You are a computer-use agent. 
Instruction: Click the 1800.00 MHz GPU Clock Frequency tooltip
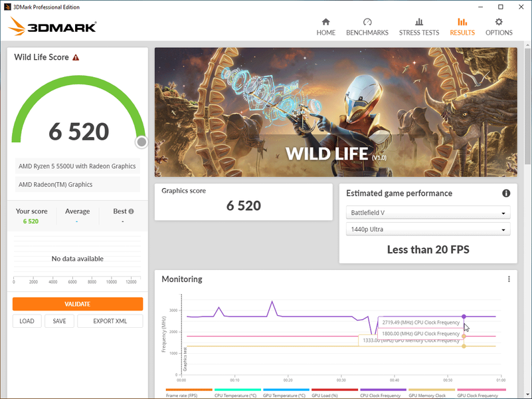click(x=420, y=333)
